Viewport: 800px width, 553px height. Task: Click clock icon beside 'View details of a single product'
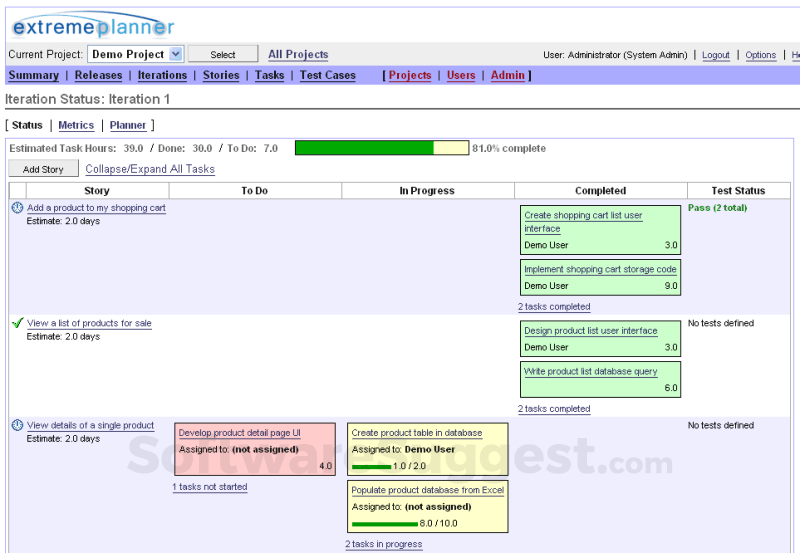(17, 425)
